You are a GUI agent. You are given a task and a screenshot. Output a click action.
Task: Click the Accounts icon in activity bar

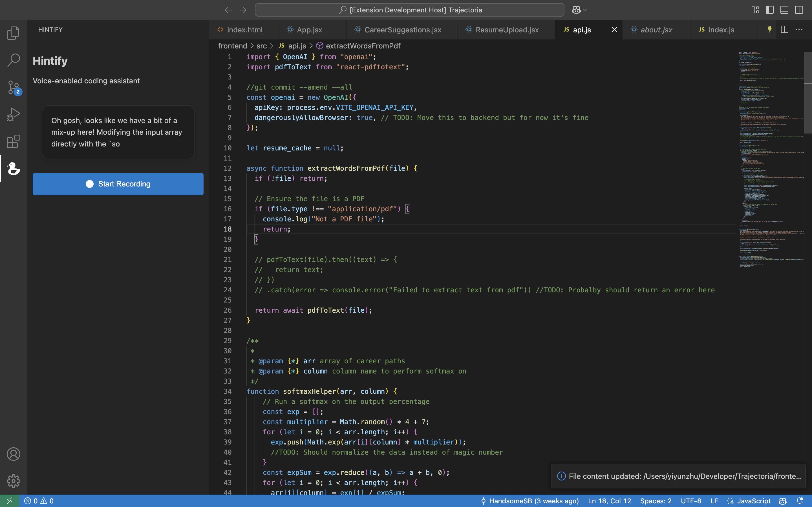pos(14,454)
